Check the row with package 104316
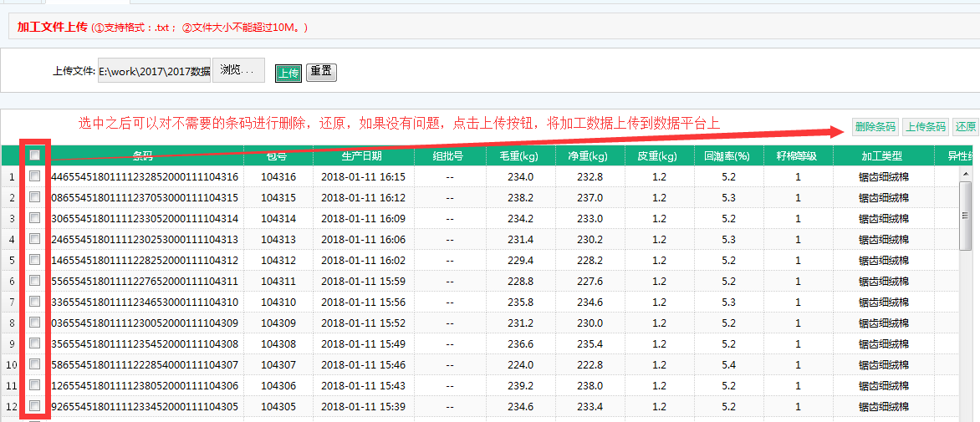980x422 pixels. (x=35, y=176)
